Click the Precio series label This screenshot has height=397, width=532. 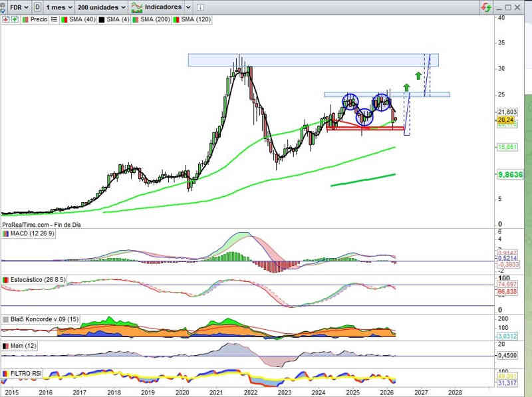pyautogui.click(x=39, y=20)
